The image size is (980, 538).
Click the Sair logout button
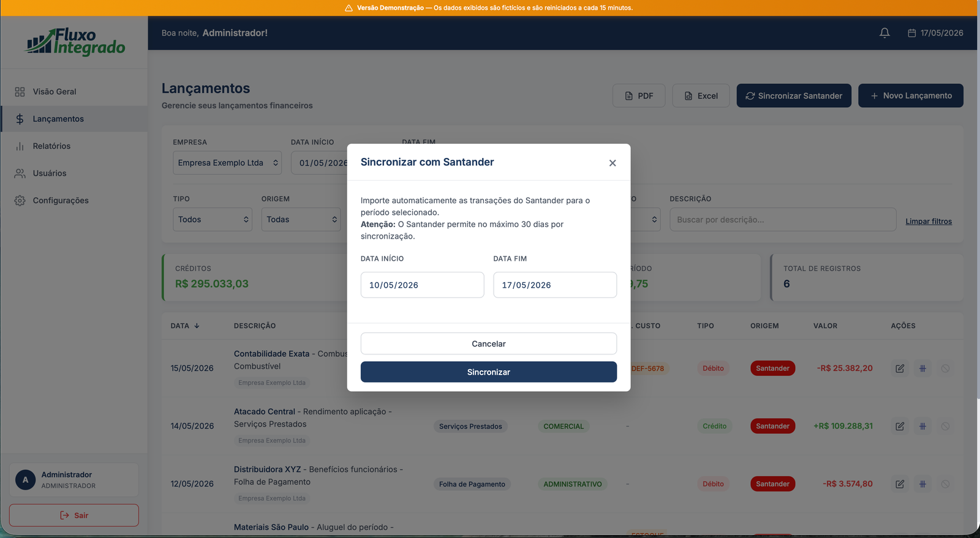click(x=74, y=515)
